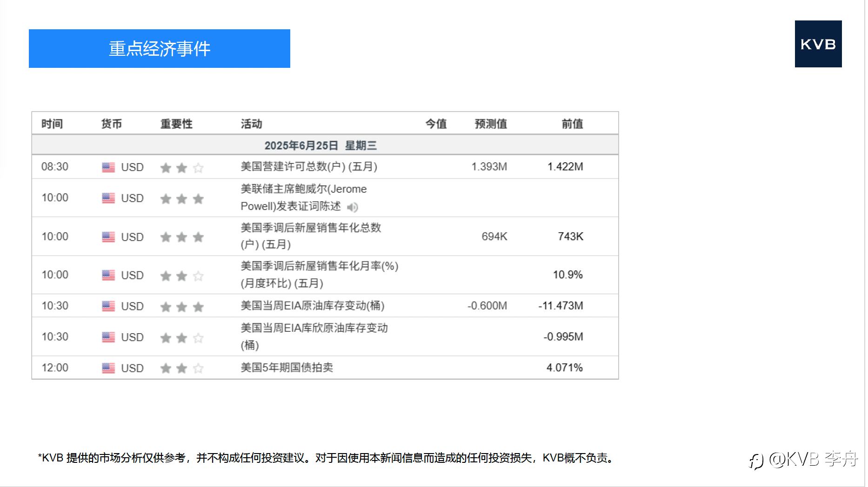The width and height of the screenshot is (868, 487).
Task: Click the US flag in the 12:00 row
Action: coord(108,368)
